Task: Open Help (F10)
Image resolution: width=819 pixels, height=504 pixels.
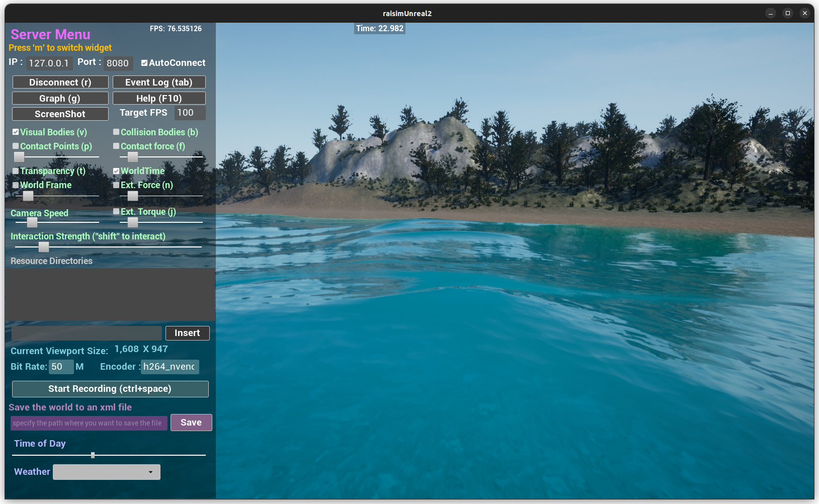Action: coord(159,98)
